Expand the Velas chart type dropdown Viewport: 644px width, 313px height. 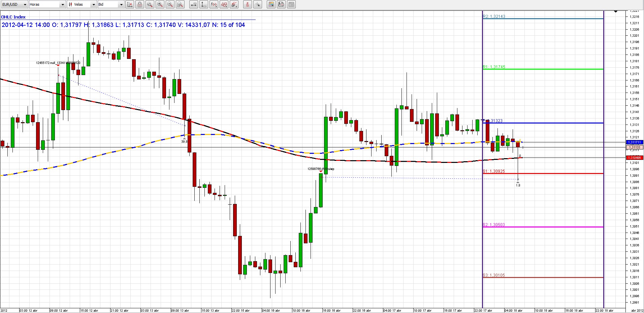[x=82, y=4]
